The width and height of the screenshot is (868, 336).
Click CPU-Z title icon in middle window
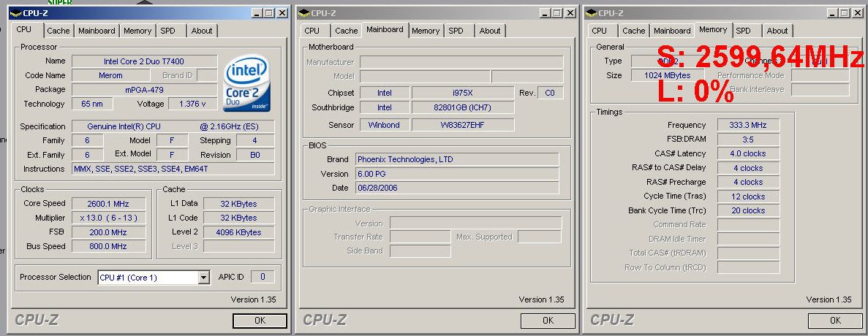point(303,13)
